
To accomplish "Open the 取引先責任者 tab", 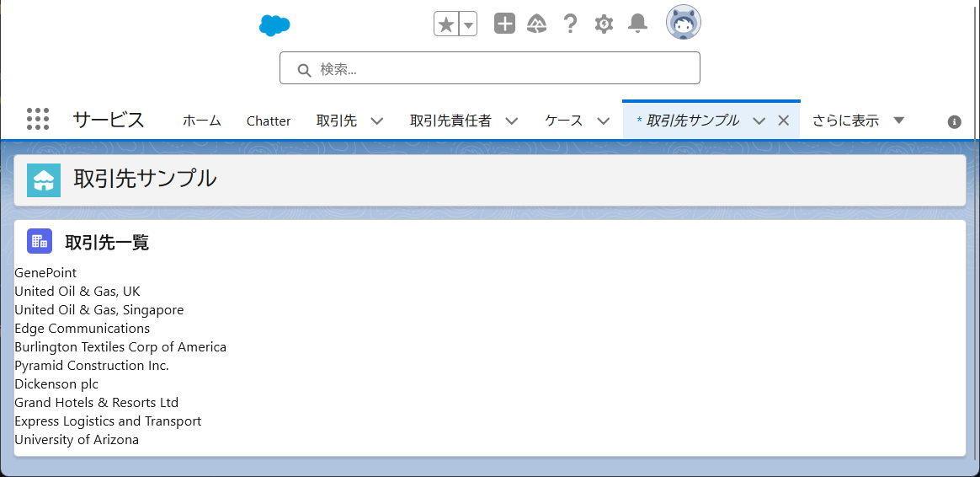I will click(450, 121).
